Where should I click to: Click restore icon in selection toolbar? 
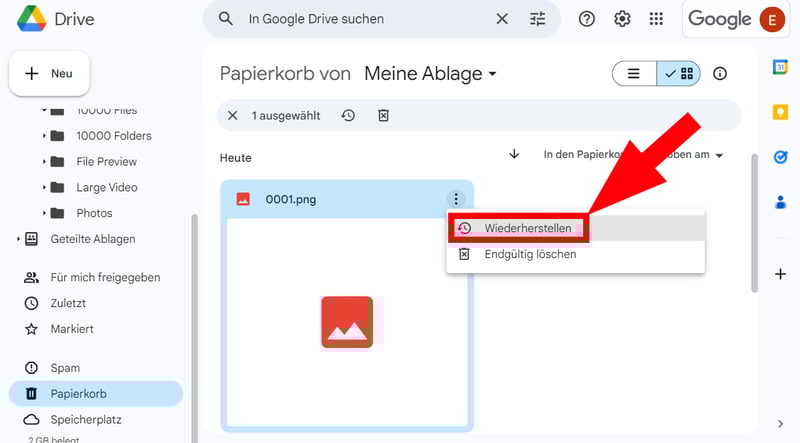pyautogui.click(x=348, y=116)
